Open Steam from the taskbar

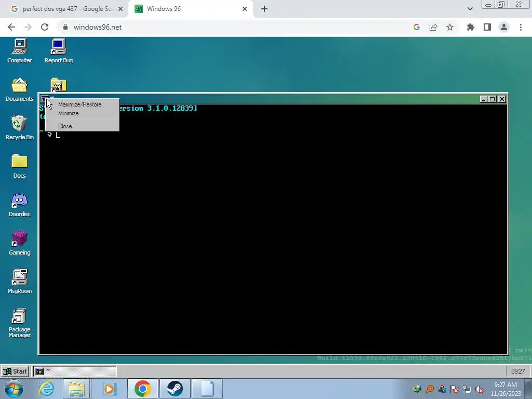175,389
